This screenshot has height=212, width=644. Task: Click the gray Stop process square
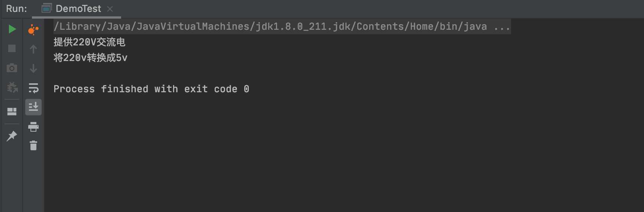[12, 48]
